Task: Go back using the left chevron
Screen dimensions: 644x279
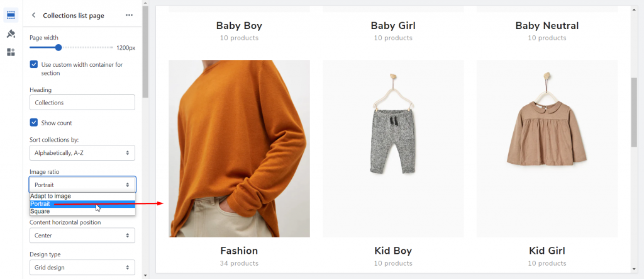Action: (34, 15)
